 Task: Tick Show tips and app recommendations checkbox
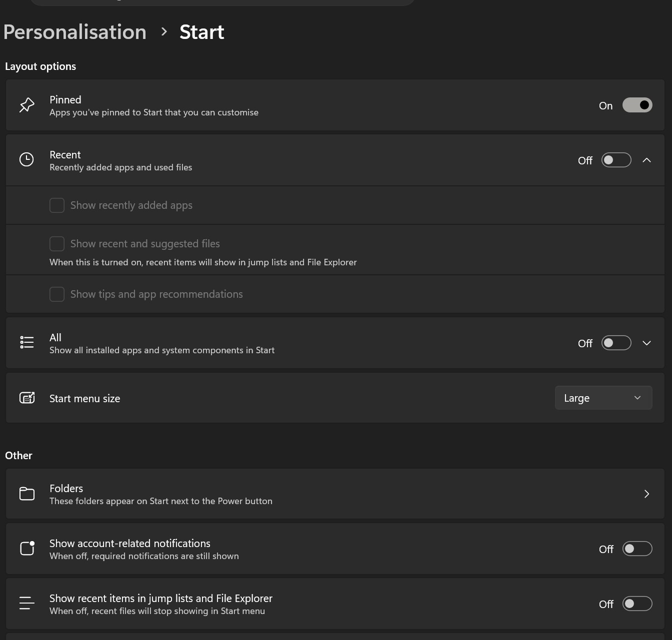pyautogui.click(x=57, y=294)
